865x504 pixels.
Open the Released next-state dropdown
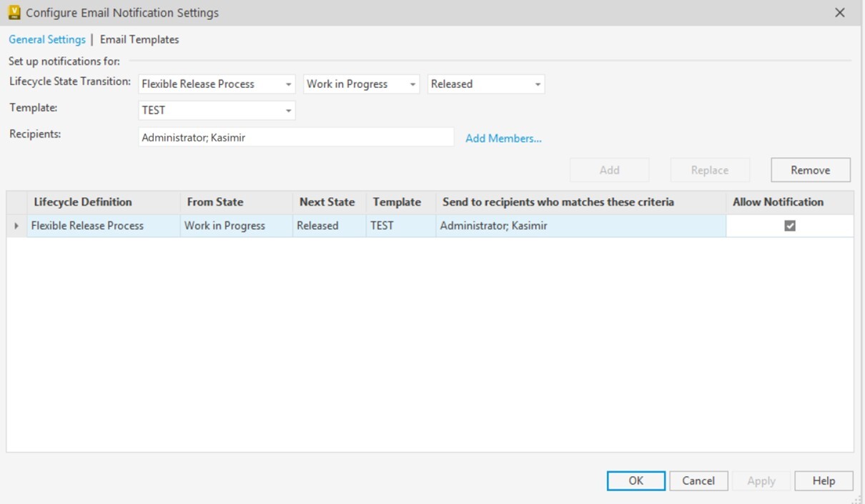coord(486,84)
